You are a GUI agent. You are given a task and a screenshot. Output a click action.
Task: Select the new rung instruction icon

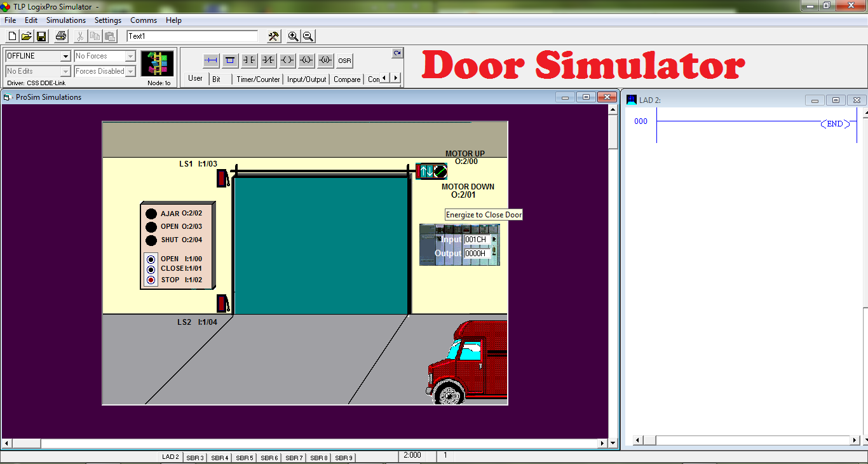tap(211, 60)
